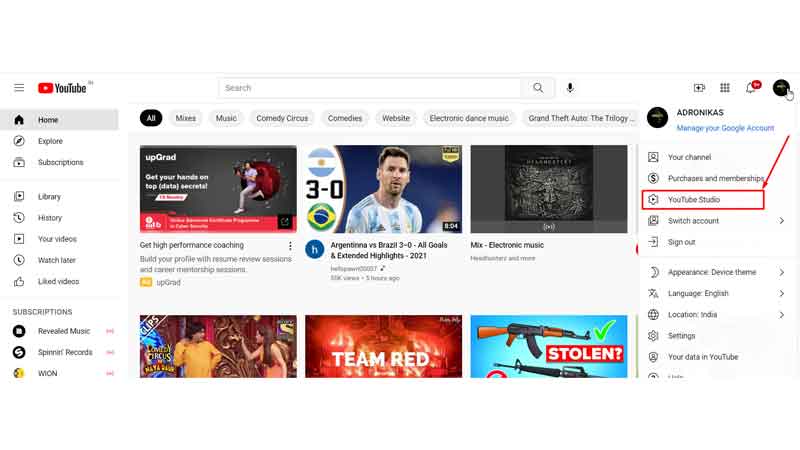Select the Comedies filter chip

[x=345, y=118]
